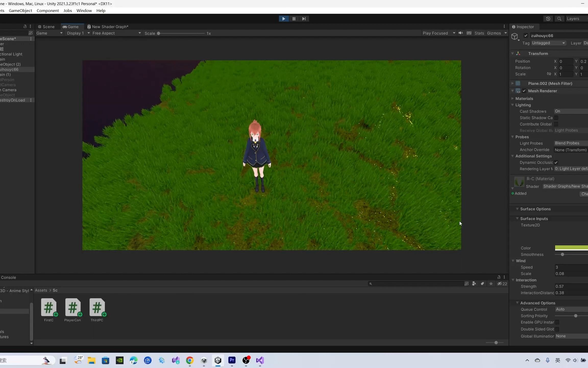Mute game audio with the speaker icon

tap(460, 33)
